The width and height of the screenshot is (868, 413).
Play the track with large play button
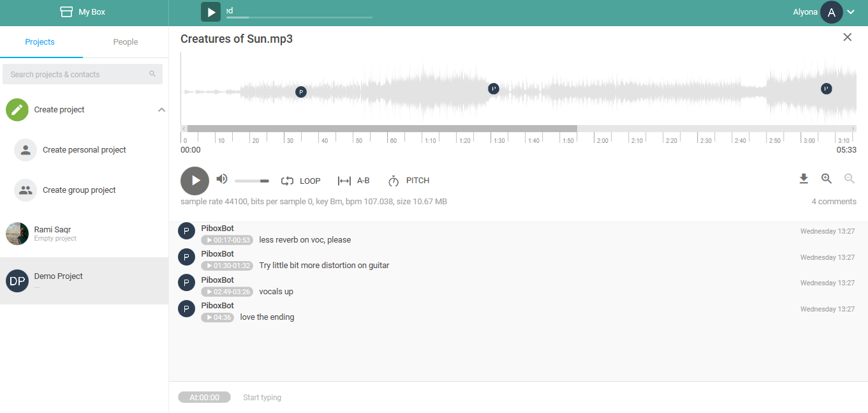point(195,181)
